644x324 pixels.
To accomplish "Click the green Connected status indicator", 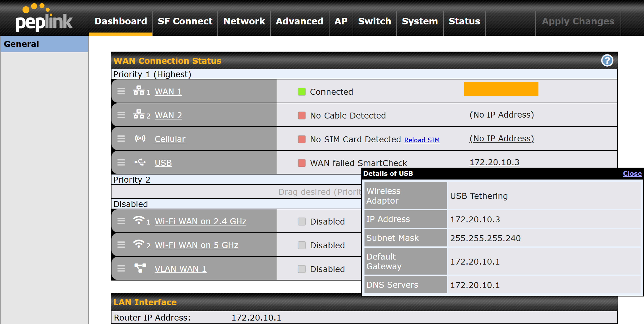I will pyautogui.click(x=301, y=92).
